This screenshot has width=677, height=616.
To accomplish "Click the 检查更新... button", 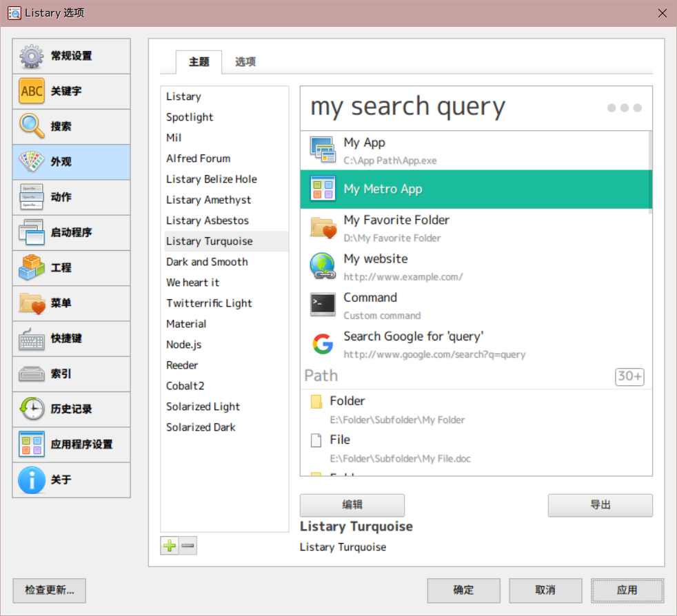I will point(49,591).
